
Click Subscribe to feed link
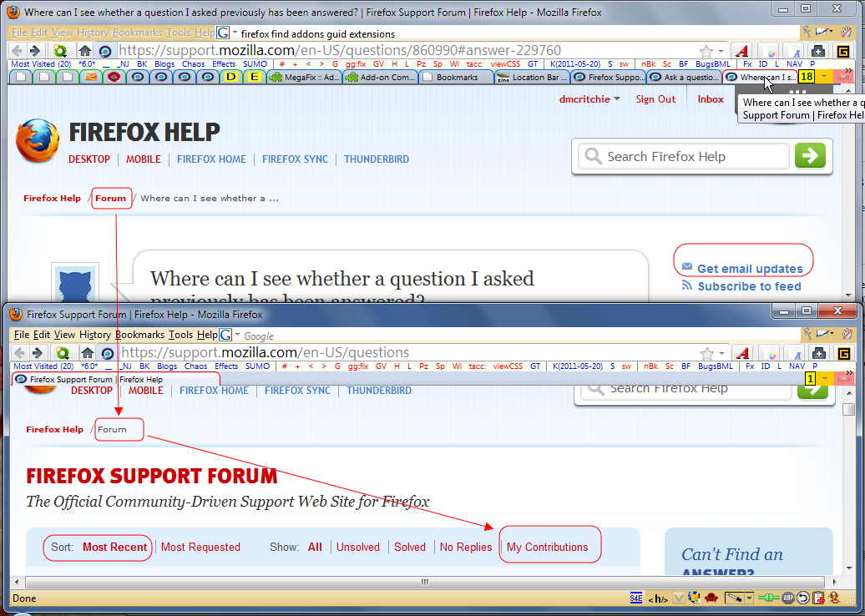[749, 286]
